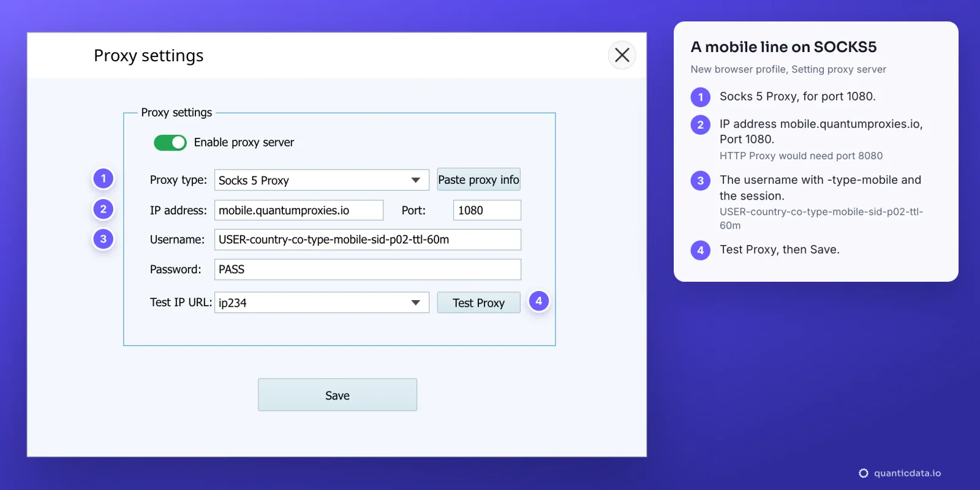
Task: Focus the IP address input field
Action: pos(299,210)
